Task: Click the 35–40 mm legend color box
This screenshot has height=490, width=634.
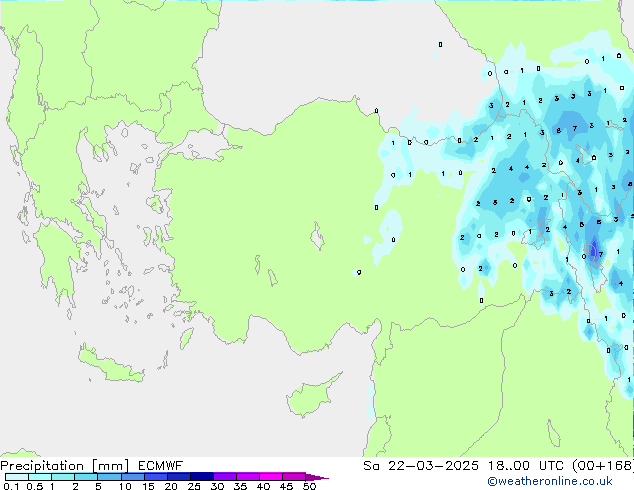Action: tap(248, 477)
